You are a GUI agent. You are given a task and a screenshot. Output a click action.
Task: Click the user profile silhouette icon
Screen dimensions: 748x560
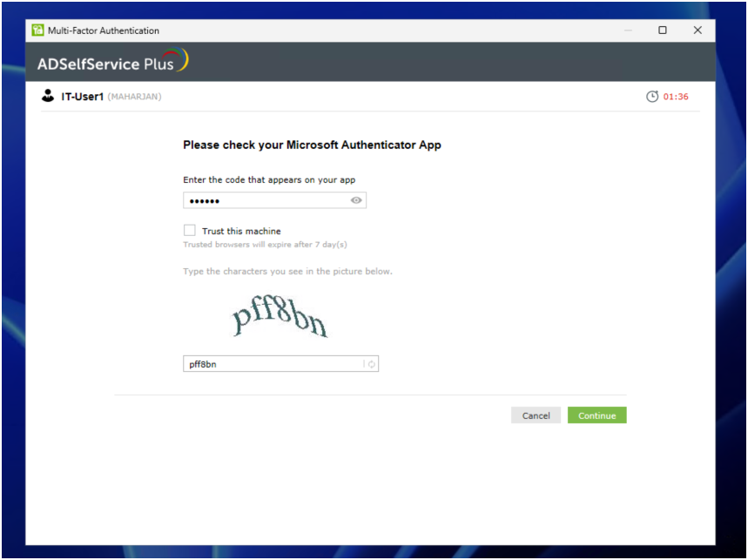[x=48, y=96]
